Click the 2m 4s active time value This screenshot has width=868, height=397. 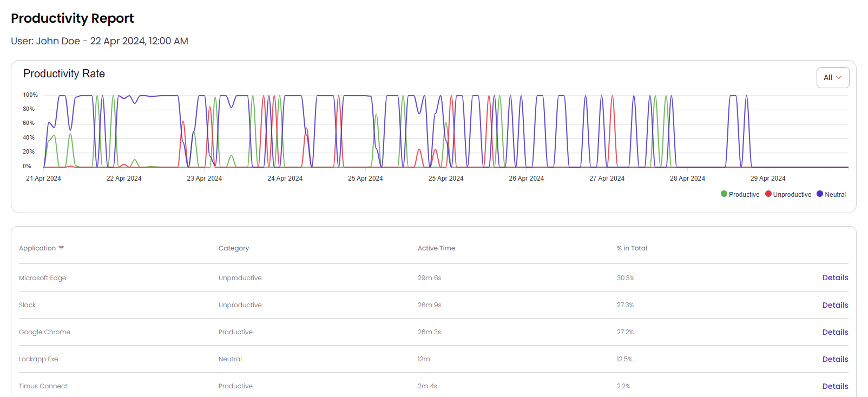(427, 386)
